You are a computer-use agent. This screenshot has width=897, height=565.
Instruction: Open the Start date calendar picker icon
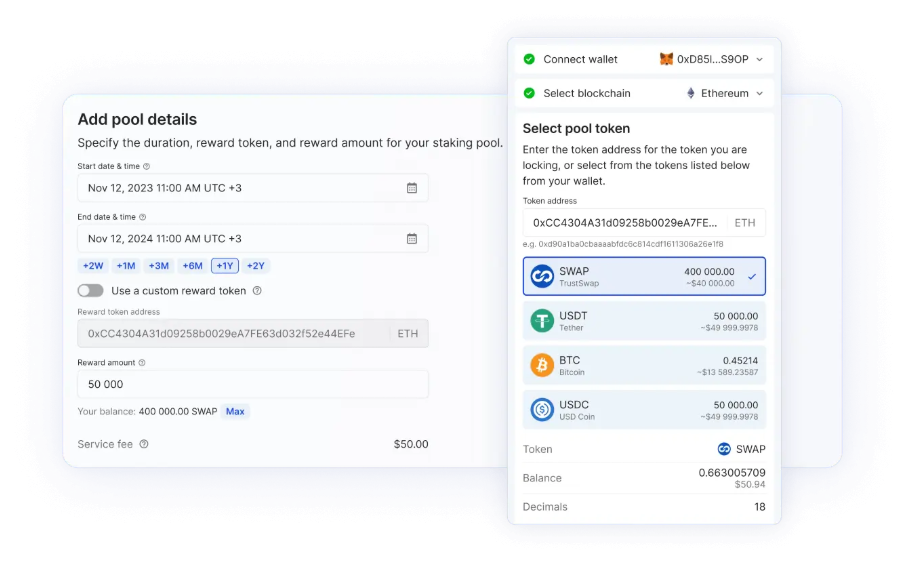tap(412, 188)
